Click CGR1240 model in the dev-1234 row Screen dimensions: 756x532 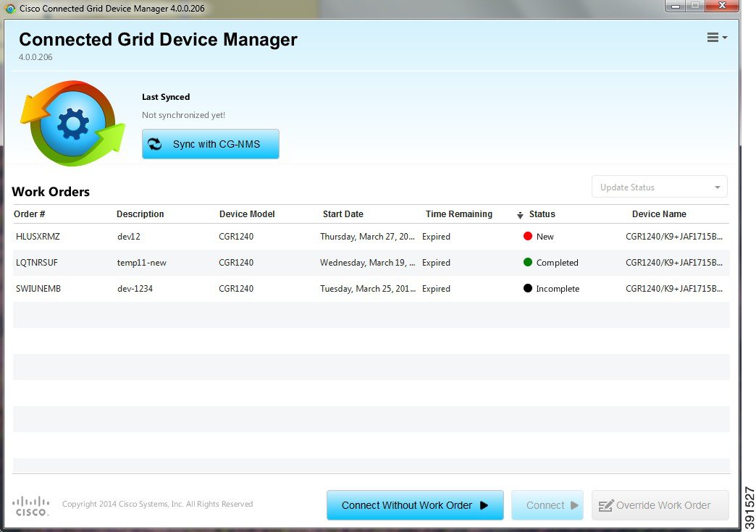(x=236, y=289)
